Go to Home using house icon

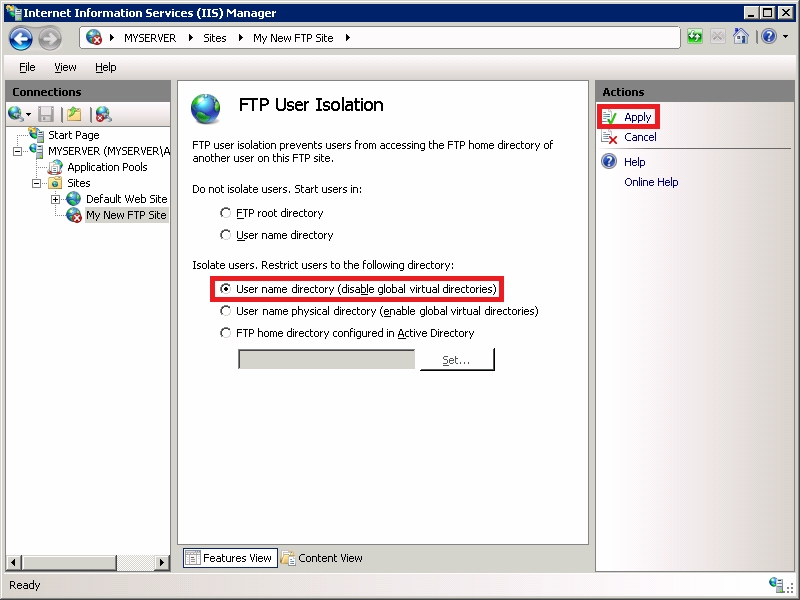(740, 37)
